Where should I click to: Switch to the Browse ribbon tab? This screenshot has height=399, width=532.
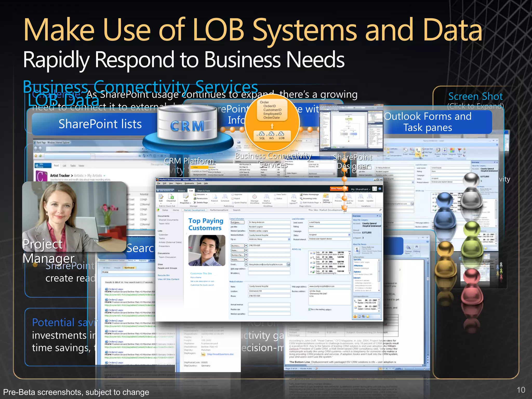(x=181, y=191)
